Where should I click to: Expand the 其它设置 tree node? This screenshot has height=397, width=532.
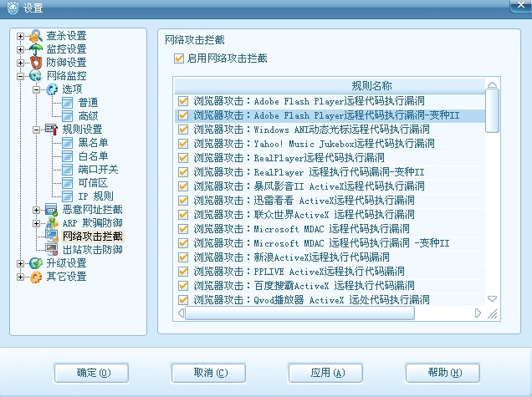click(20, 277)
